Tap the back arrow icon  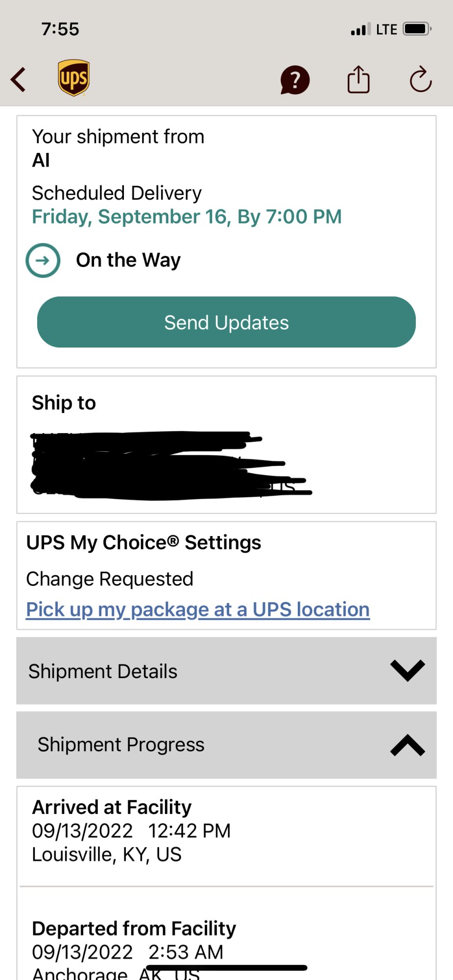[x=19, y=79]
